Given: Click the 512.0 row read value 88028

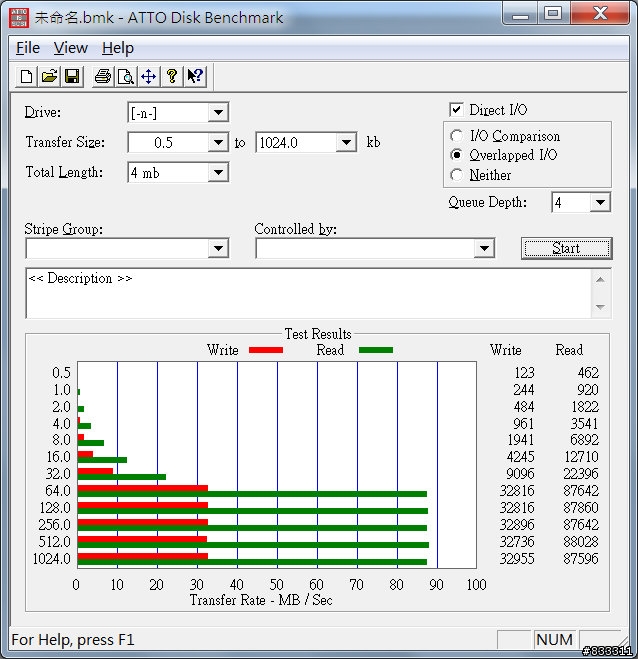Looking at the screenshot, I should (x=581, y=542).
